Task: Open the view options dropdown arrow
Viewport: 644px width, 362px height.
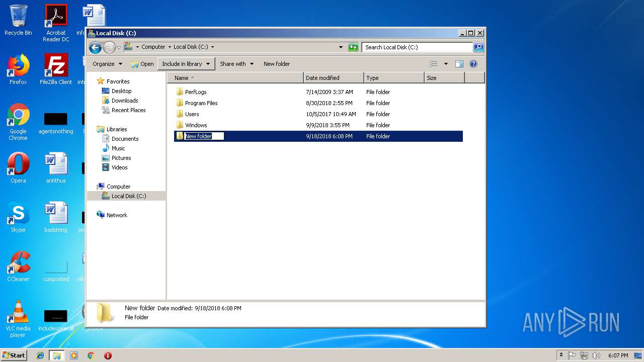Action: [x=446, y=64]
